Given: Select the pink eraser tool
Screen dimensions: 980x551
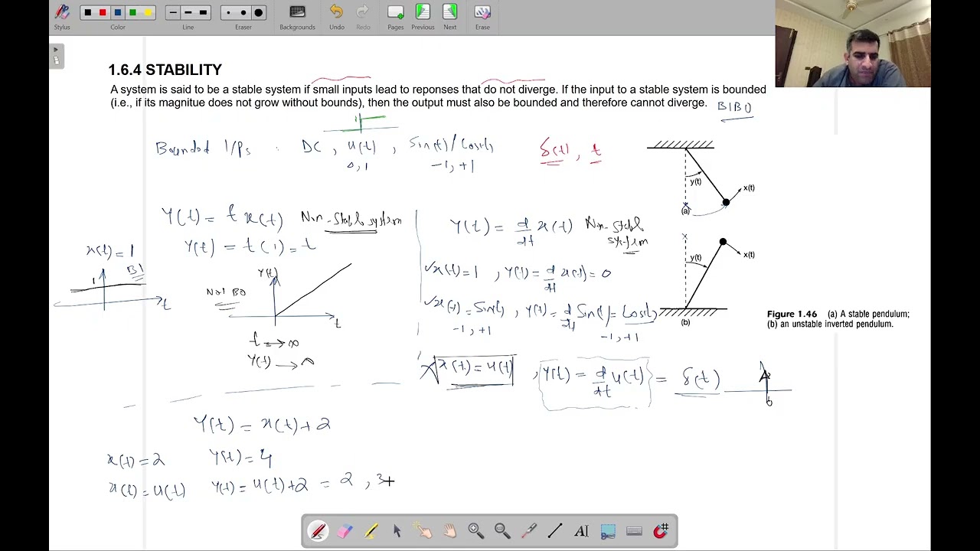Looking at the screenshot, I should pos(345,531).
